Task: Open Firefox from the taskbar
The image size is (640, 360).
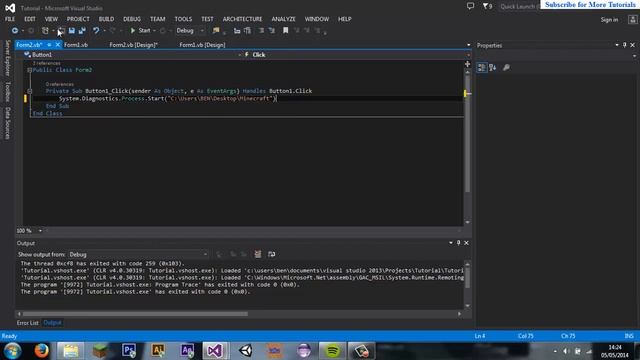Action: (x=41, y=351)
